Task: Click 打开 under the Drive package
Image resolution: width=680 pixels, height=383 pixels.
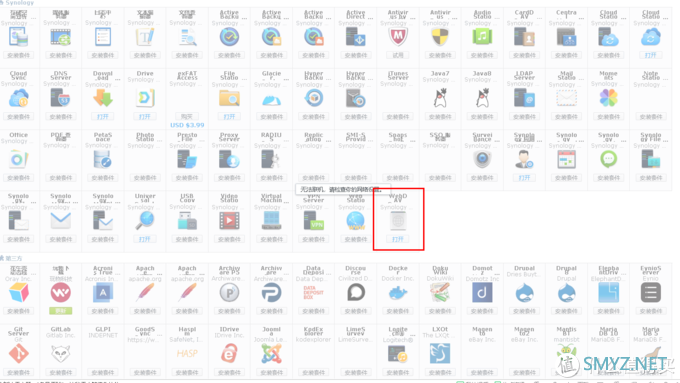Action: (145, 117)
